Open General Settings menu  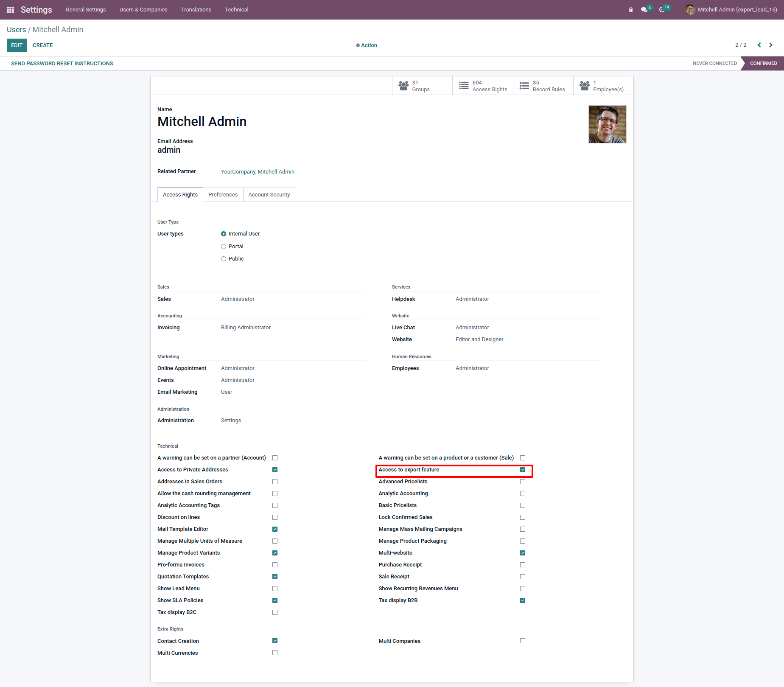pos(86,9)
